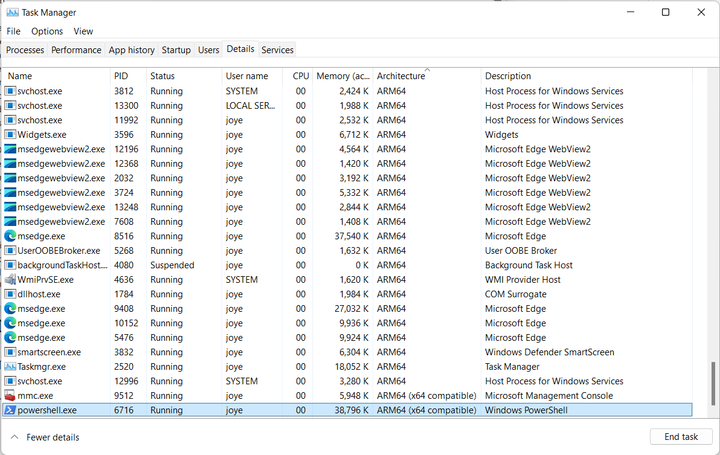Click the Widgets.exe process icon
The height and width of the screenshot is (455, 720).
(10, 135)
